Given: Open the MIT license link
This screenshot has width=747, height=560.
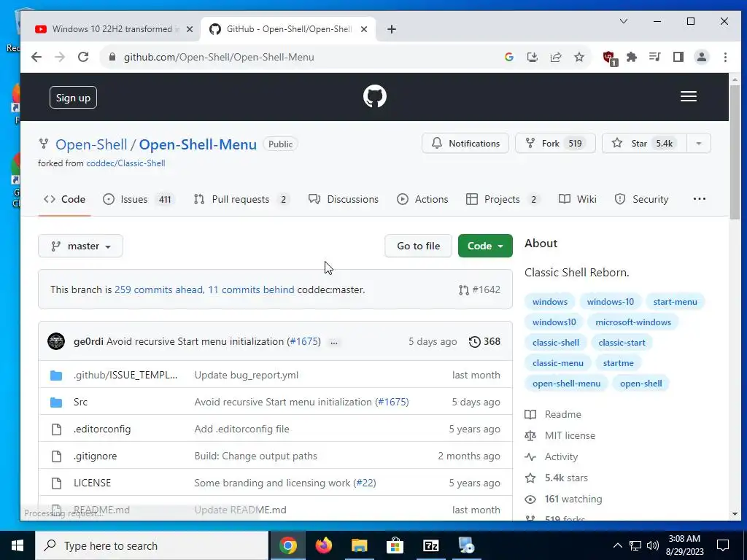Looking at the screenshot, I should pos(570,435).
